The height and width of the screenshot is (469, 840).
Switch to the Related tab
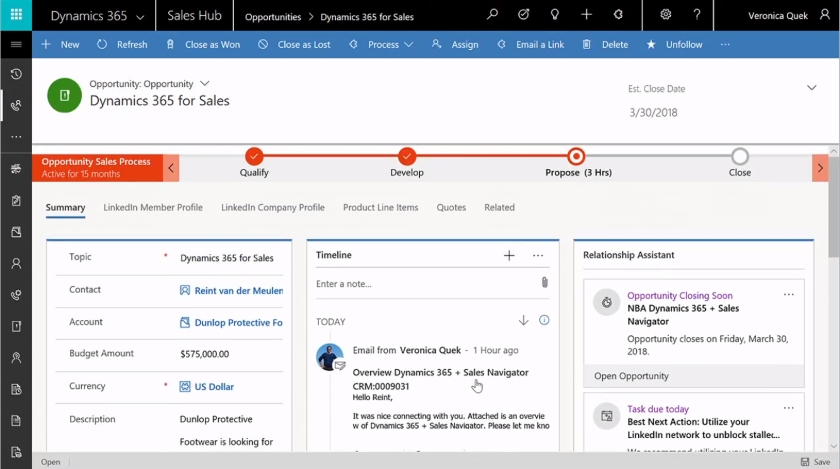(499, 207)
